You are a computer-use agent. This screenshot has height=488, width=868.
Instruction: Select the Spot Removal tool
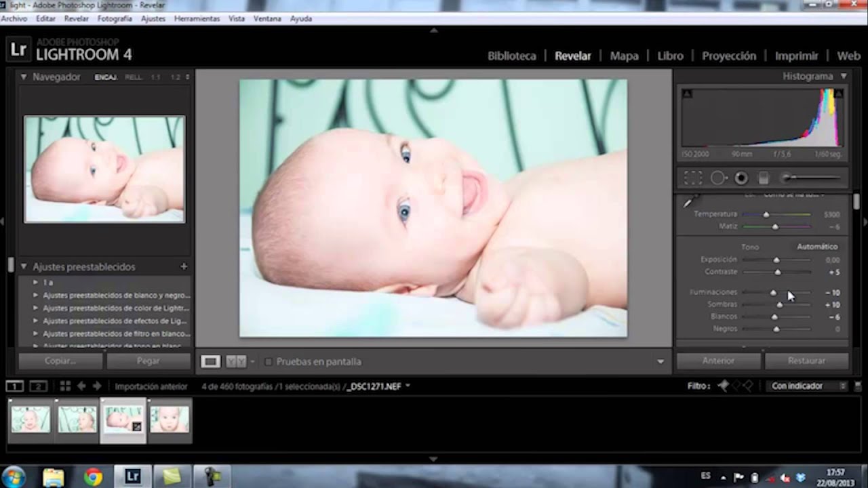pos(718,178)
